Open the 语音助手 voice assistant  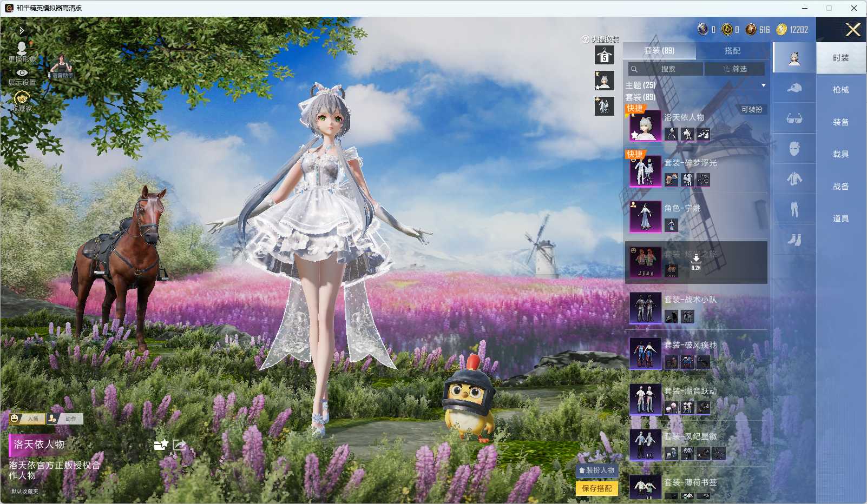click(x=62, y=66)
